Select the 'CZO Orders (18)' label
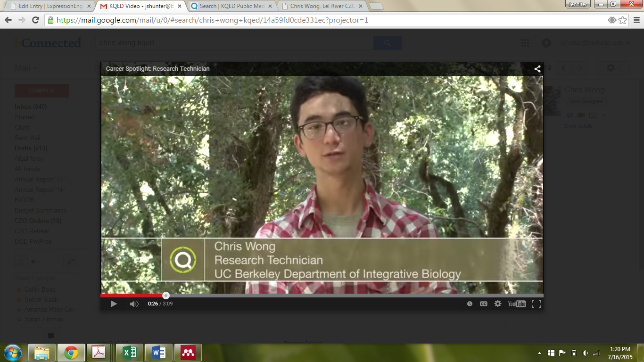644x362 pixels. pyautogui.click(x=38, y=221)
